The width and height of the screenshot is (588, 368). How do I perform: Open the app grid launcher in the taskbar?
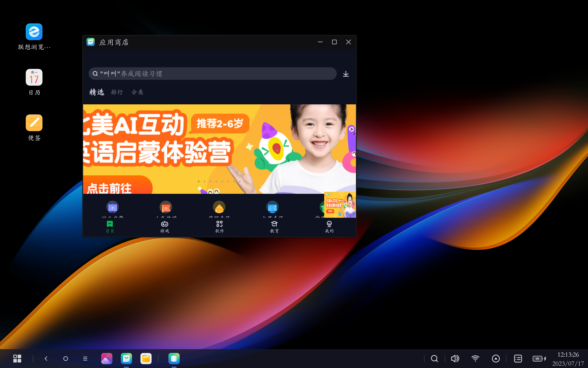pyautogui.click(x=17, y=359)
